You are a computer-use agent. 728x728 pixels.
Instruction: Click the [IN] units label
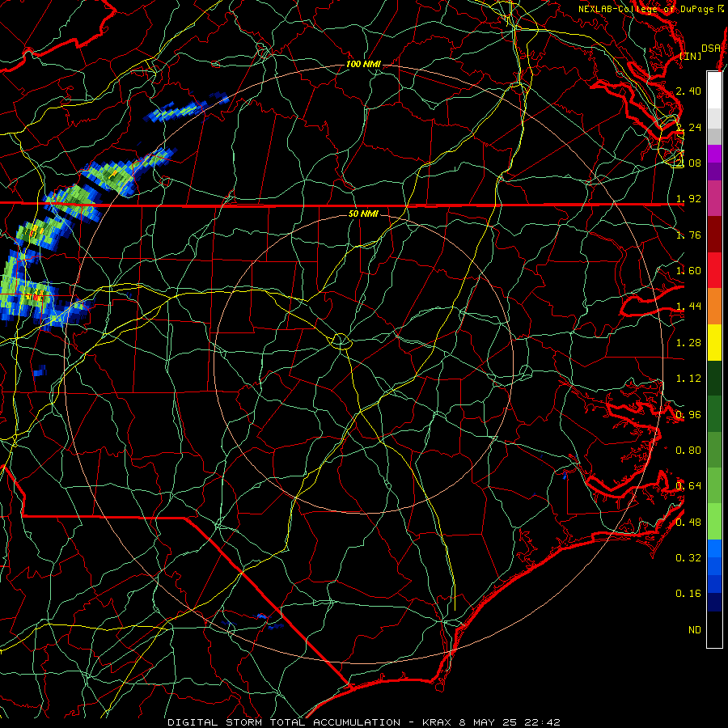pyautogui.click(x=691, y=56)
